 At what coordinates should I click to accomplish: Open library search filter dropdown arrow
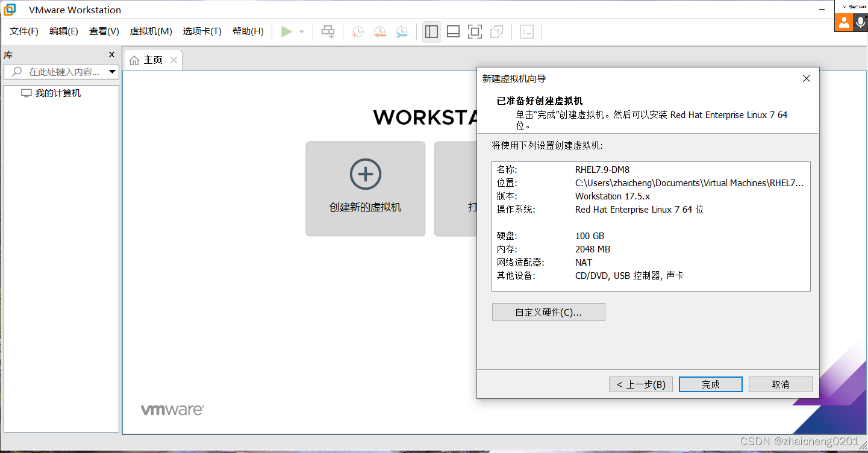pyautogui.click(x=112, y=72)
